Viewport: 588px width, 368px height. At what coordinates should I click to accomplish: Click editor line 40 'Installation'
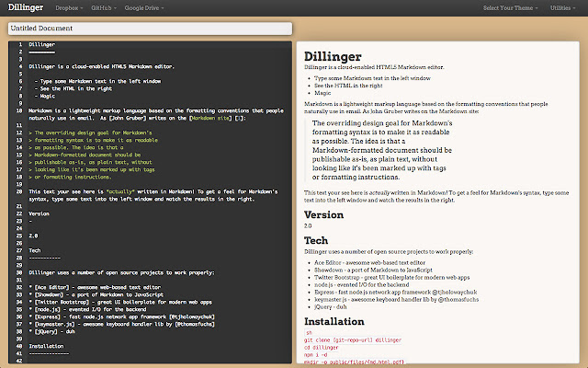point(46,346)
